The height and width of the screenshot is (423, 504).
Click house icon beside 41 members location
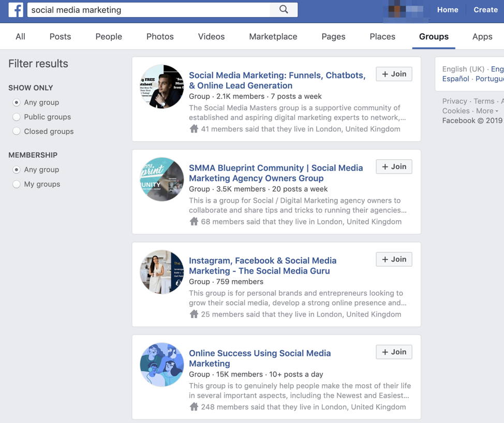[194, 129]
